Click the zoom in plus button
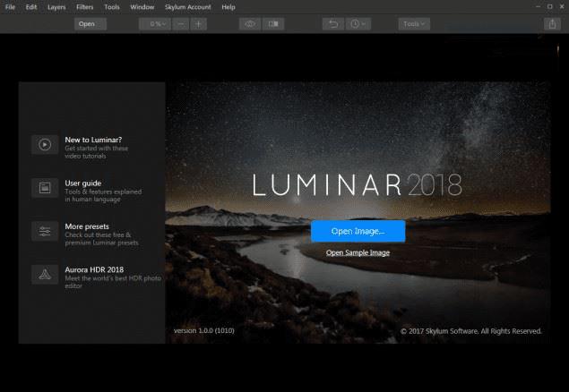This screenshot has height=392, width=569. tap(199, 24)
